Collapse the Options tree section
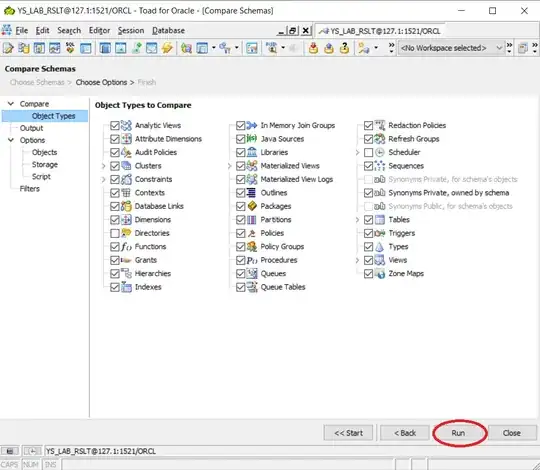This screenshot has height=470, width=540. [11, 140]
